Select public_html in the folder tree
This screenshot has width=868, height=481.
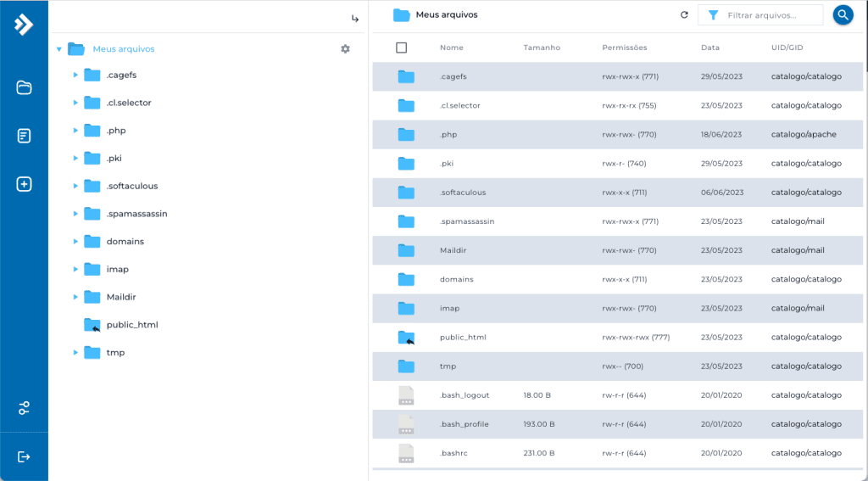(132, 325)
